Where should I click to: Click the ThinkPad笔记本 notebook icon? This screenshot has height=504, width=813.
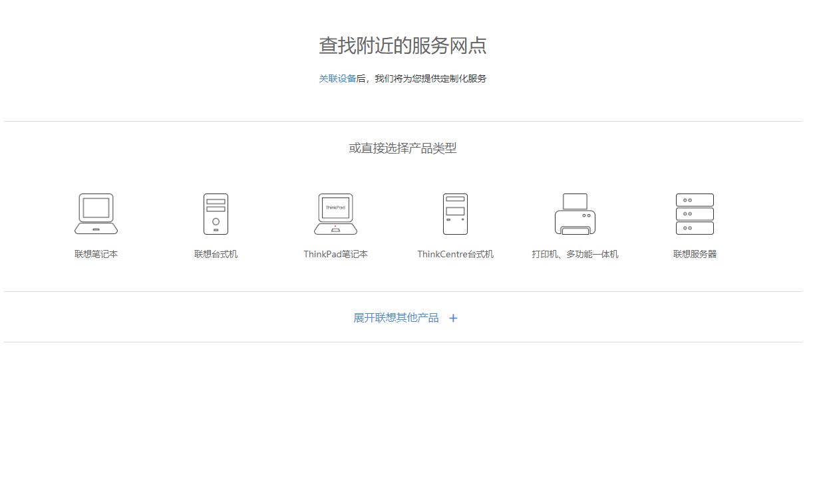click(x=335, y=213)
